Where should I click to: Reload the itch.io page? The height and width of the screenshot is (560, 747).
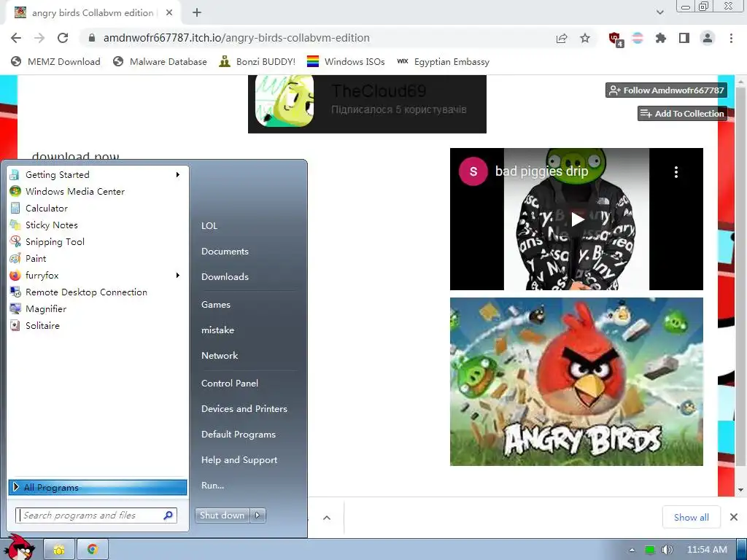pos(63,38)
